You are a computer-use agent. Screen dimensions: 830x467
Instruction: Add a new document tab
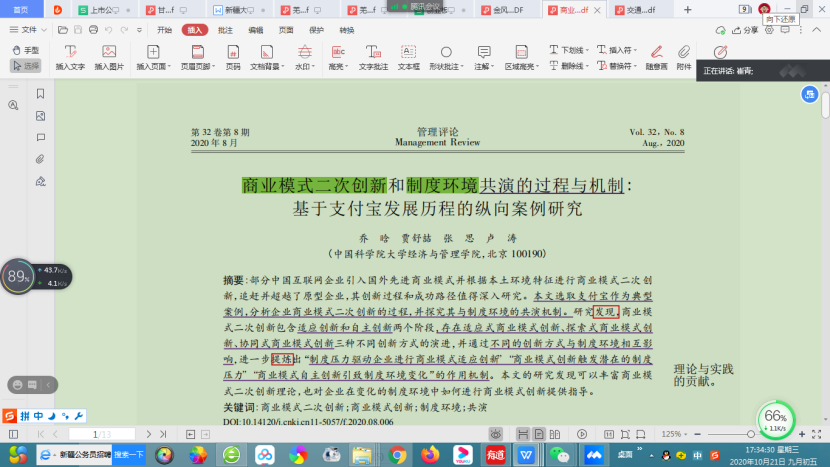[688, 10]
